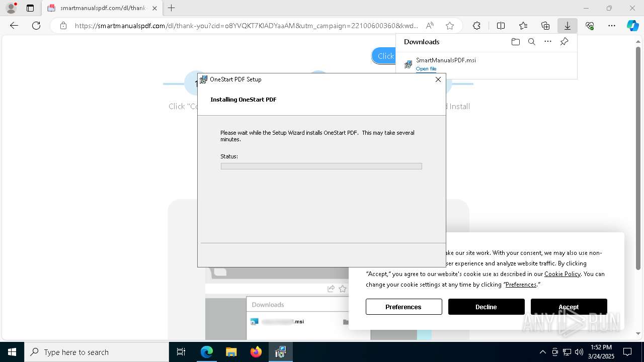The height and width of the screenshot is (362, 644).
Task: Add a new browser tab
Action: [172, 8]
